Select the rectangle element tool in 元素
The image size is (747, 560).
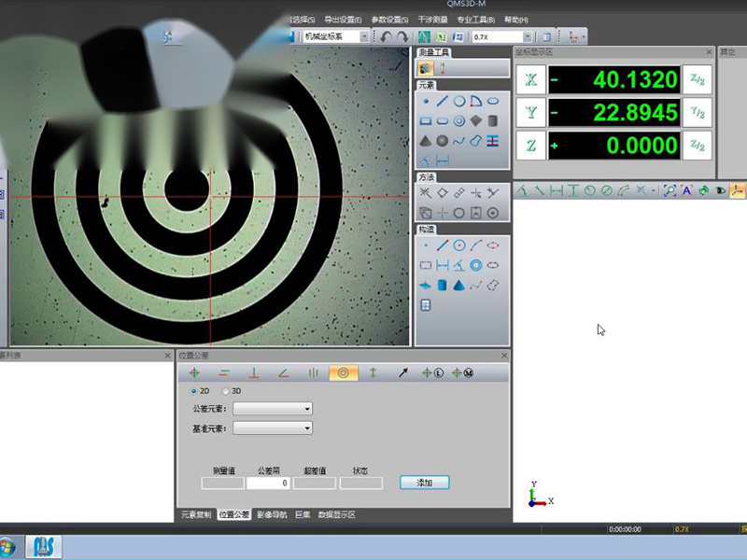tap(426, 121)
